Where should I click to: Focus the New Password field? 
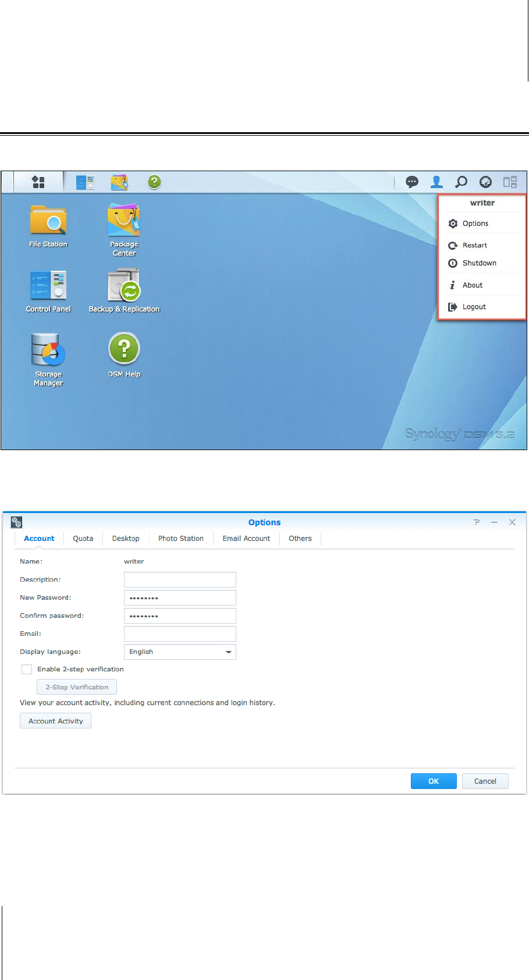180,598
